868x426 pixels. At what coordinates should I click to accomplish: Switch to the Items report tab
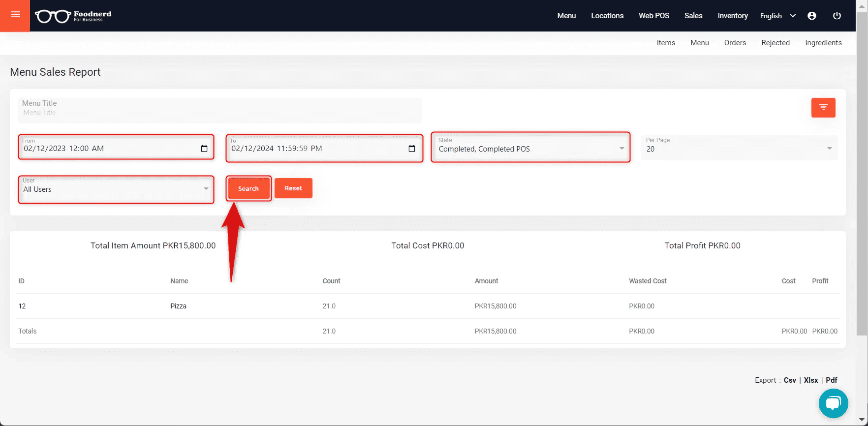point(666,43)
